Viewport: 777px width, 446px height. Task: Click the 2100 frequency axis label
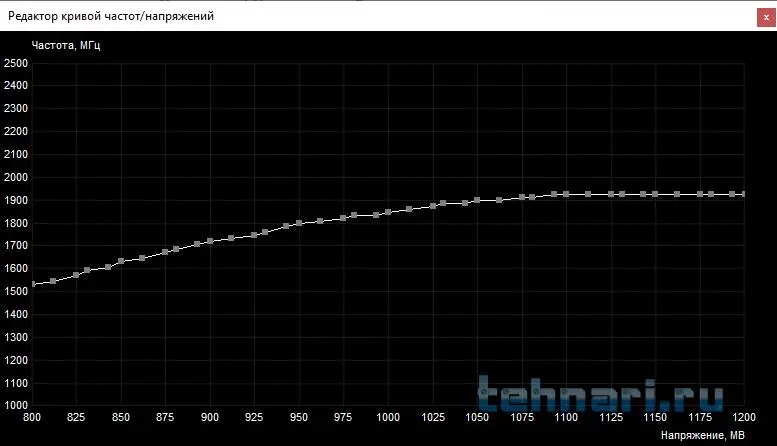[x=16, y=154]
